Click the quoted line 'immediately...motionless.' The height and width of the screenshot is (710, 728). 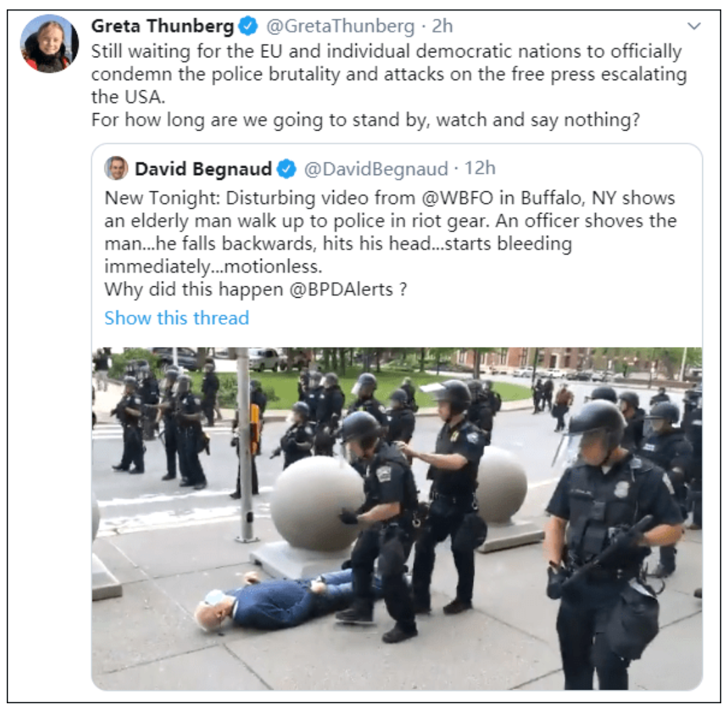213,267
